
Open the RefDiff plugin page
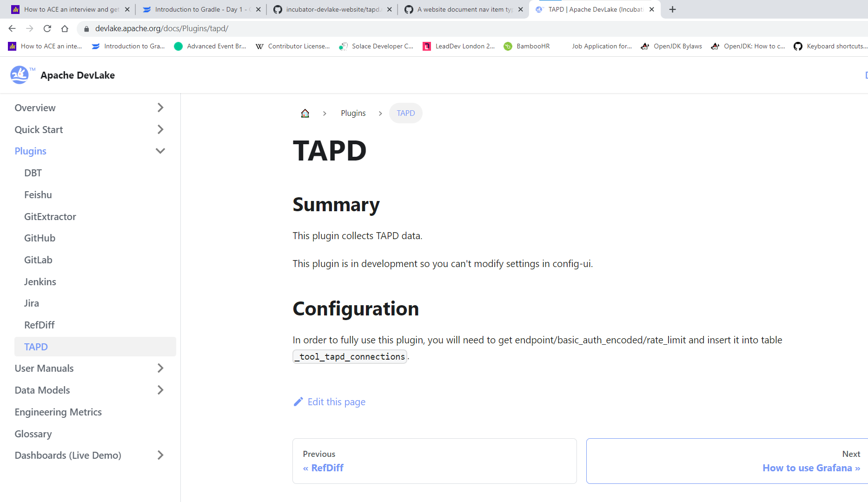[40, 325]
